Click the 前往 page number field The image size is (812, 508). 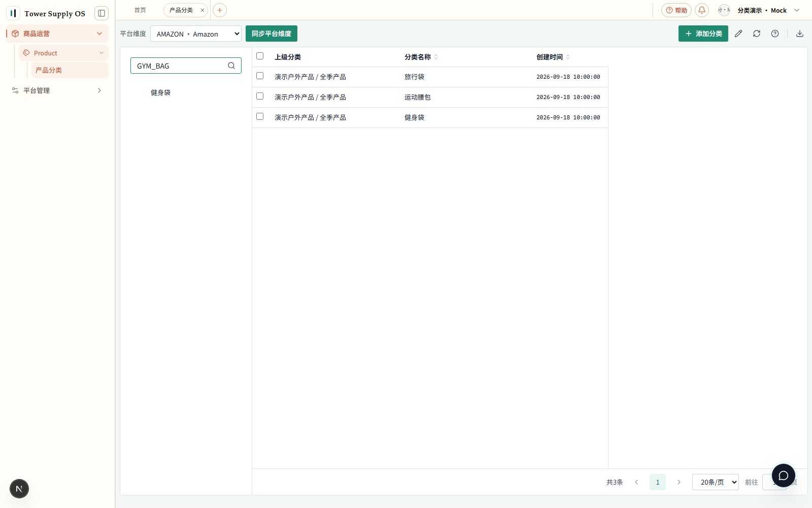(x=774, y=482)
